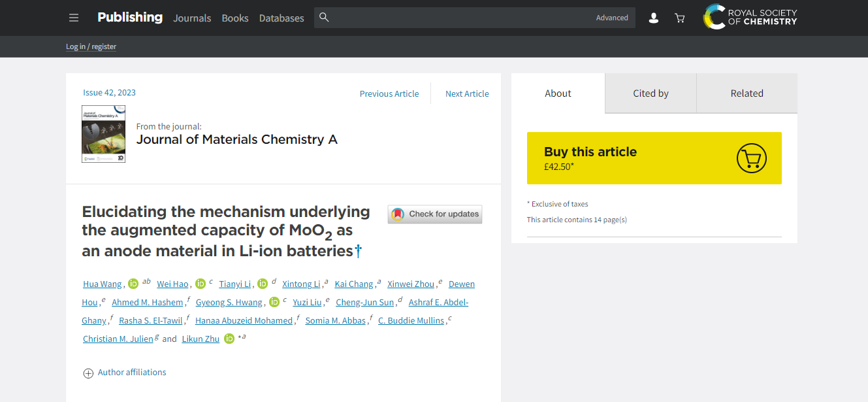The image size is (868, 402).
Task: Open author Yuzi Liu link
Action: click(307, 302)
